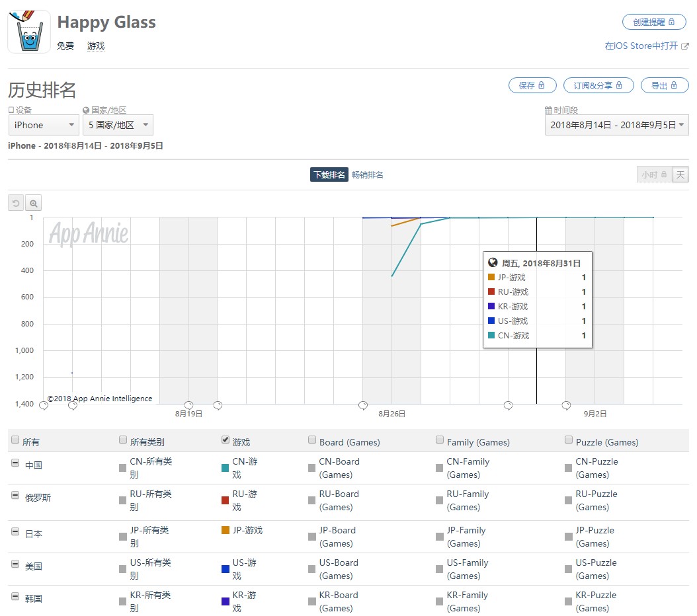The width and height of the screenshot is (697, 616).
Task: Open 在iOS Store中打开 link
Action: tap(647, 46)
